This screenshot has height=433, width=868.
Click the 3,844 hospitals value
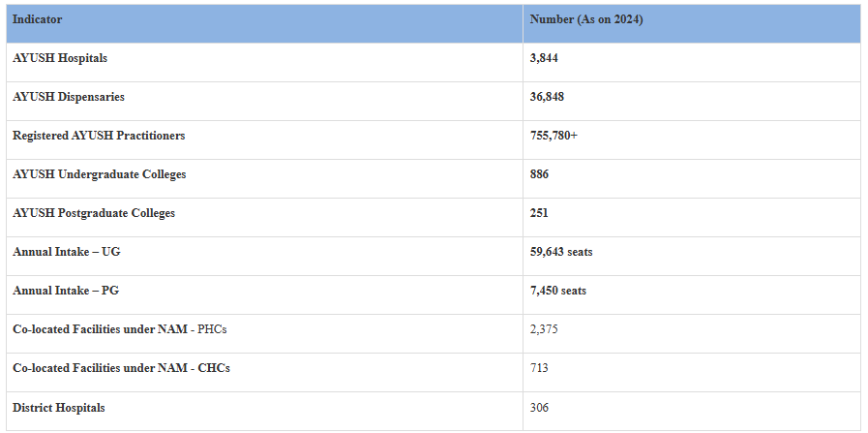pyautogui.click(x=544, y=58)
